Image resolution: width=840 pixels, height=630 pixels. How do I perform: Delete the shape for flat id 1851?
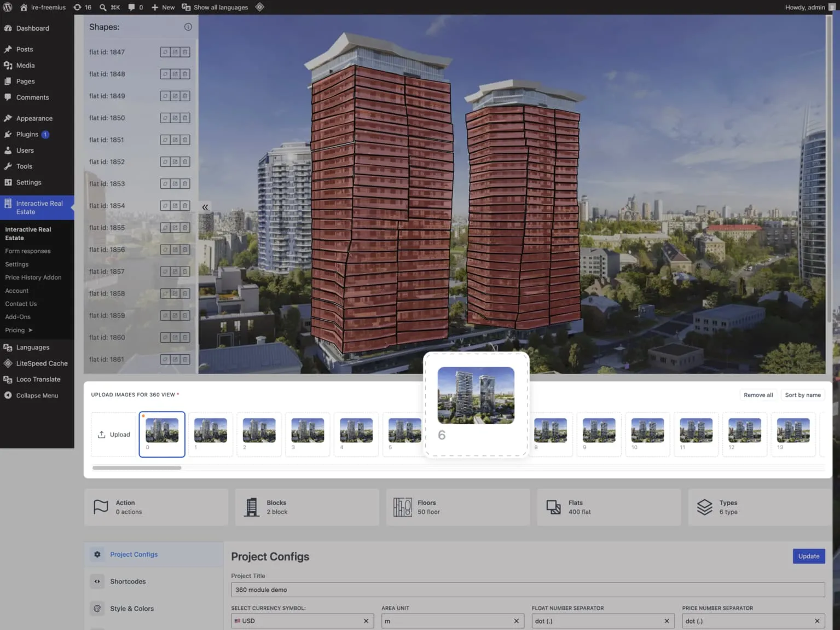click(x=185, y=140)
